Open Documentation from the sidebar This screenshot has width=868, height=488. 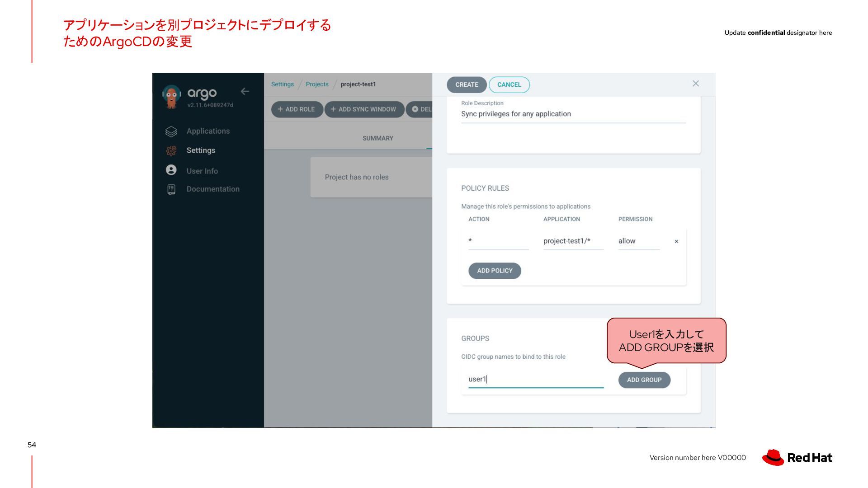[x=213, y=189]
